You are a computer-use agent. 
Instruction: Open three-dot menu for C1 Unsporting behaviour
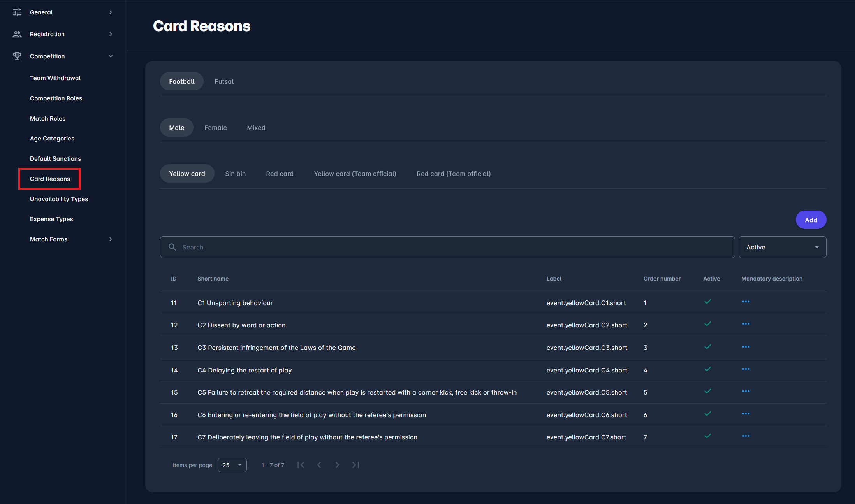point(746,302)
